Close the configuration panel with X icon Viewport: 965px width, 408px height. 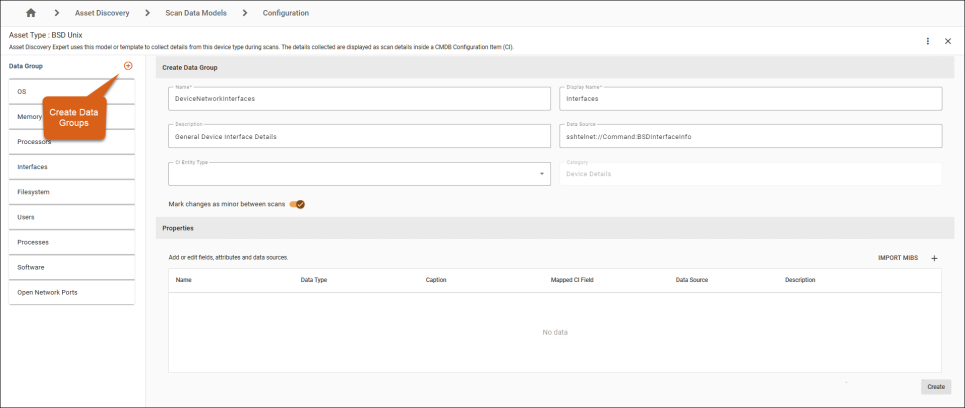[x=948, y=41]
